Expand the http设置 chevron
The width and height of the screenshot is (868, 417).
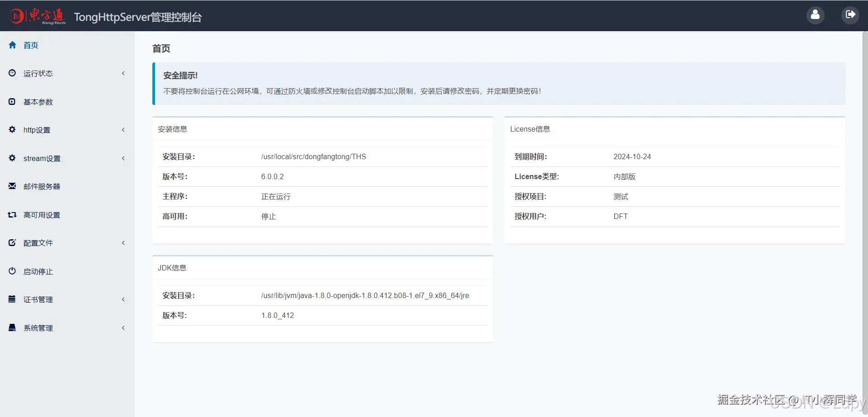point(123,130)
